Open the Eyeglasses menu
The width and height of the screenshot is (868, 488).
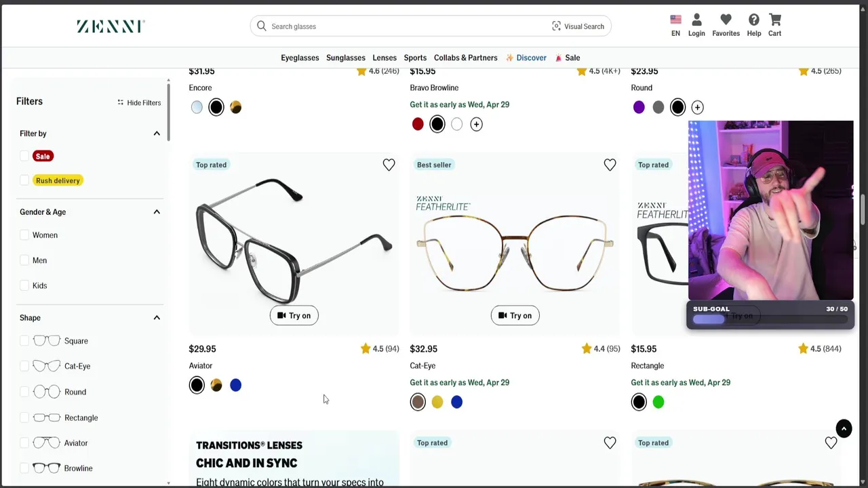click(300, 58)
